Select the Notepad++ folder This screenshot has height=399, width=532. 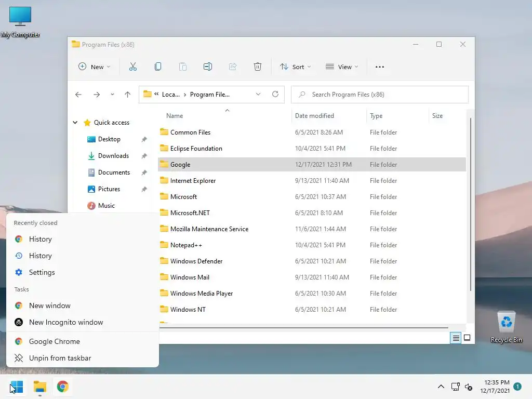pos(312,245)
